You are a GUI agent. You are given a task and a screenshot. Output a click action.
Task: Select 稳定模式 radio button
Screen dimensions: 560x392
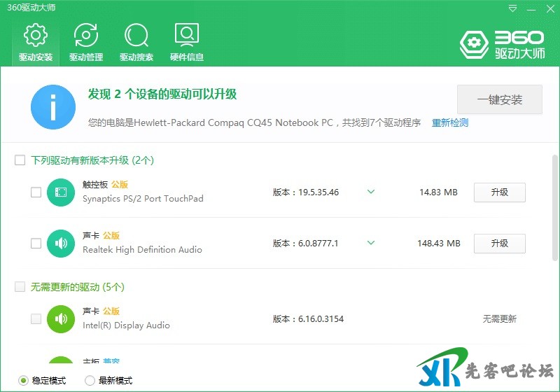pos(24,381)
